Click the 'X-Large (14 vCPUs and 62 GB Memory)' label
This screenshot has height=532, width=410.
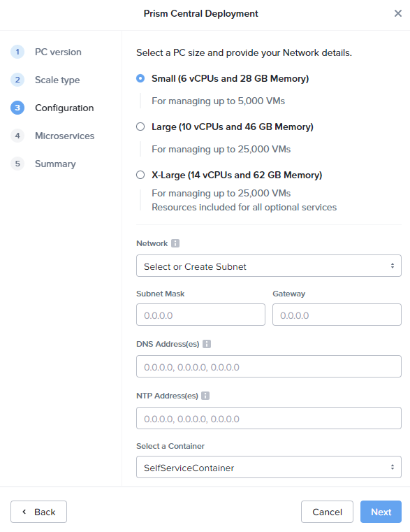237,175
